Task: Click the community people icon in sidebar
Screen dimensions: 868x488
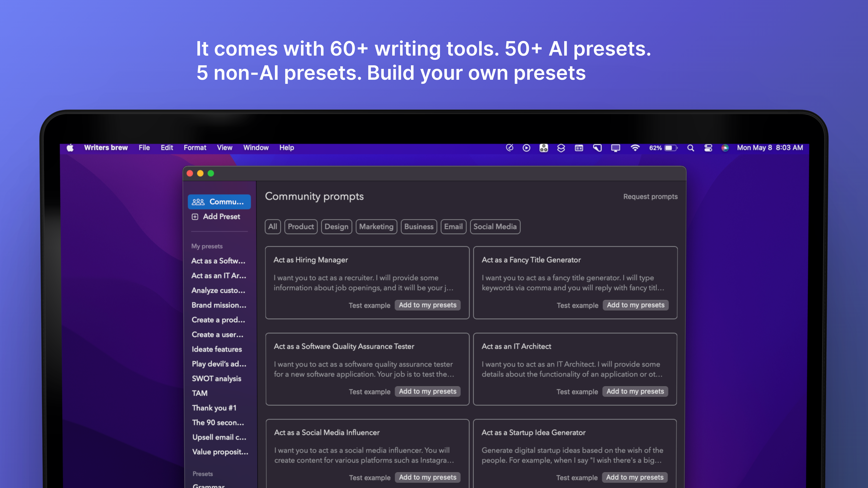Action: (198, 202)
